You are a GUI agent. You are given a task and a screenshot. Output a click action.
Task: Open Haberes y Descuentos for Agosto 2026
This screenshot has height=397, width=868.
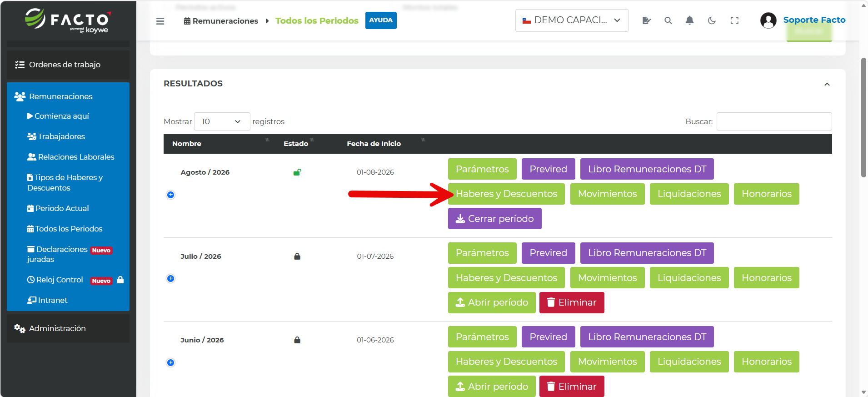pos(506,194)
